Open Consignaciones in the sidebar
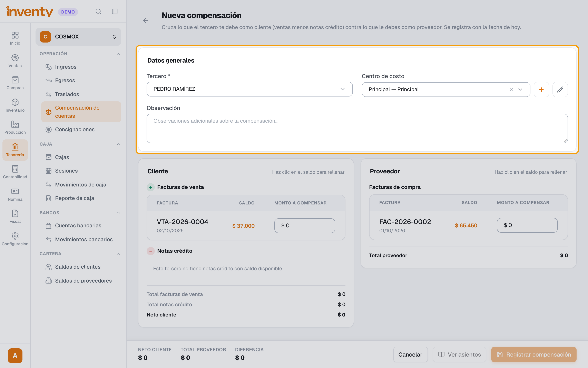 [81, 129]
